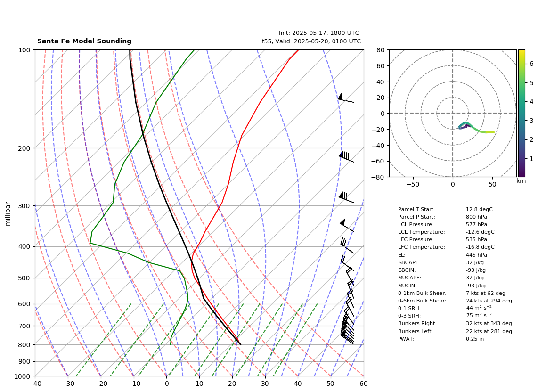
Task: Click the SBCAPE value 32 J/kg
Action: click(474, 262)
